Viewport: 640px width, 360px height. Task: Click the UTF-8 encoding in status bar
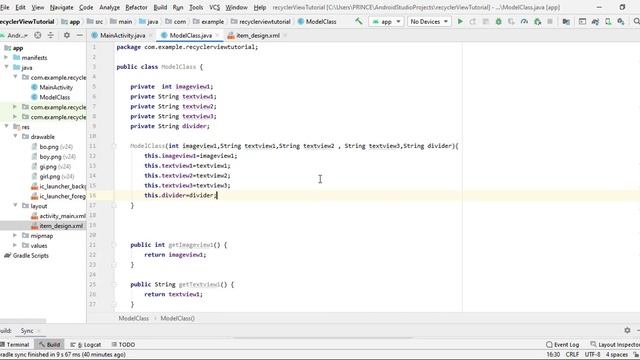tap(592, 354)
